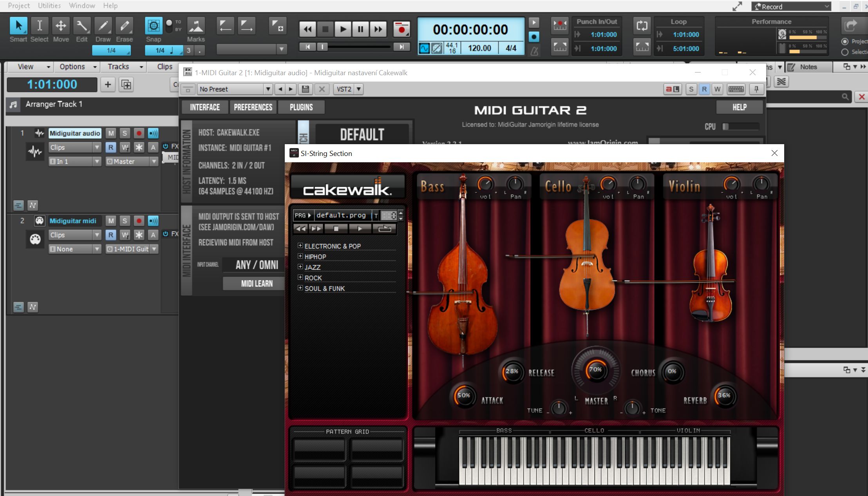Click the Master volume knob at 70%

[x=595, y=369]
